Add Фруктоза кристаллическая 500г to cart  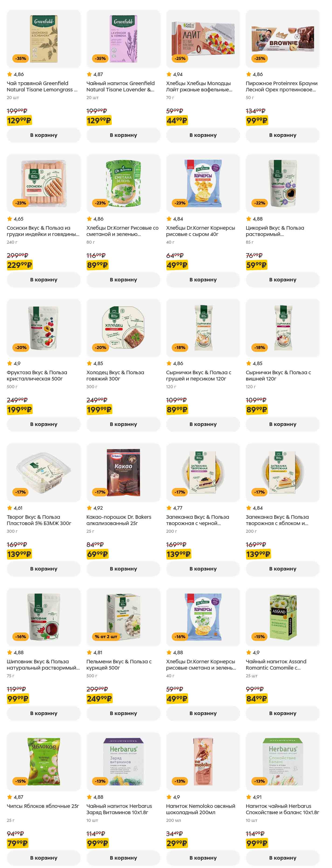tap(44, 424)
